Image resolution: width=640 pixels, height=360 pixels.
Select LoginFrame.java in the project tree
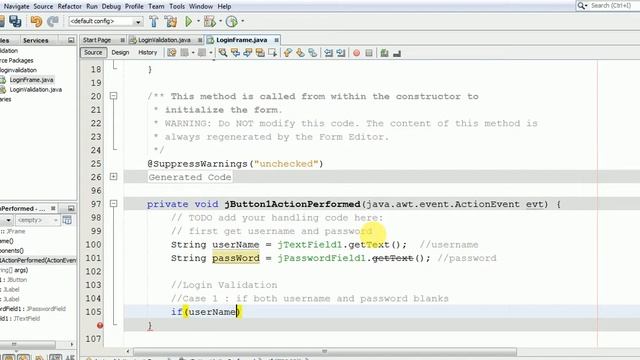[31, 80]
